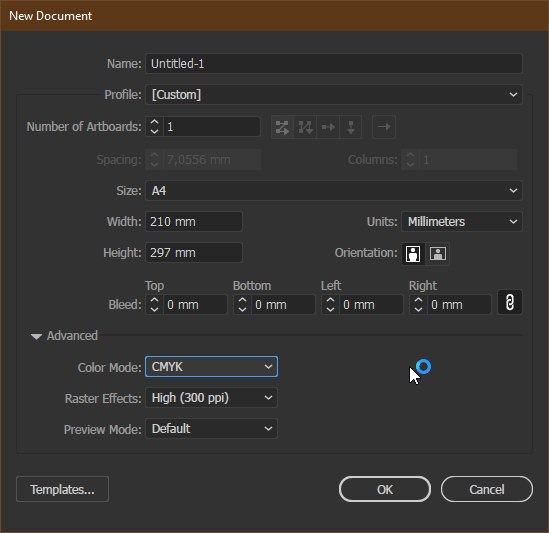
Task: Select the Grid by Column artboard layout icon
Action: (x=305, y=127)
